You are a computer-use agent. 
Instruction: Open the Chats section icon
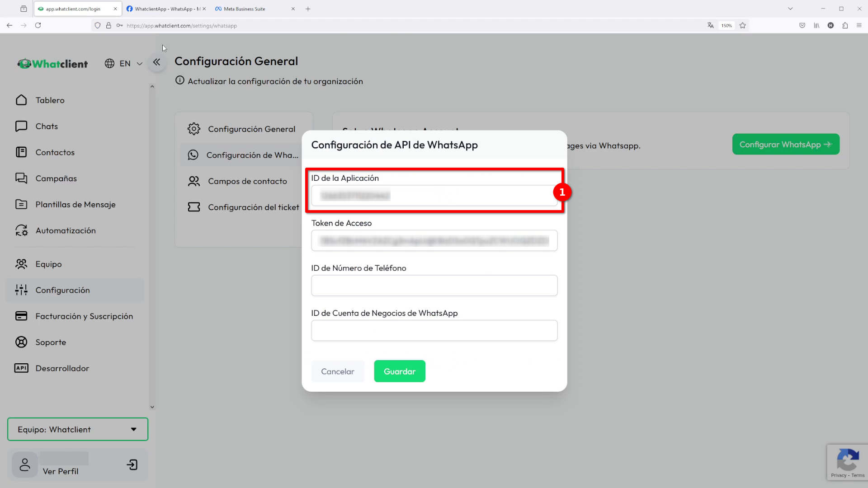[21, 127]
